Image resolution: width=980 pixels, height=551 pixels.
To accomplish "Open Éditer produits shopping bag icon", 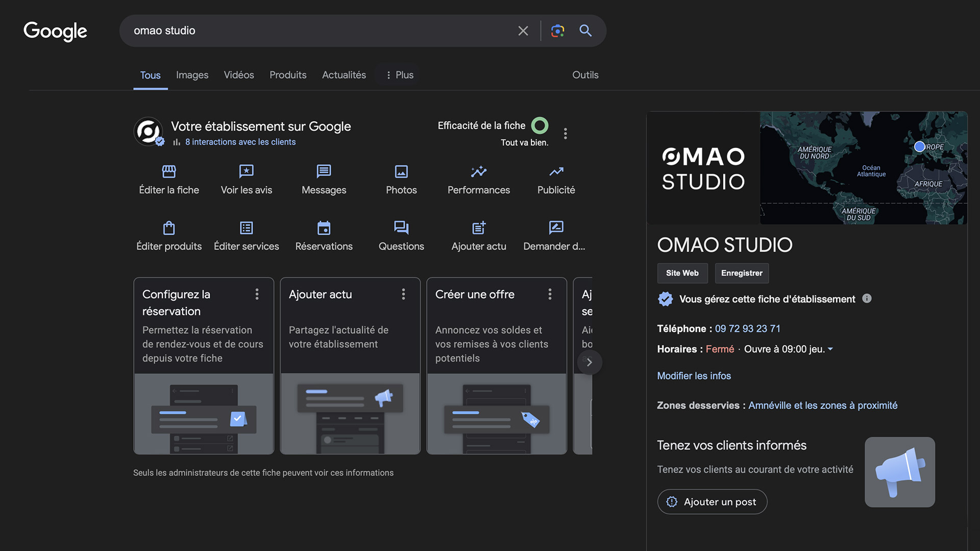I will pyautogui.click(x=169, y=228).
